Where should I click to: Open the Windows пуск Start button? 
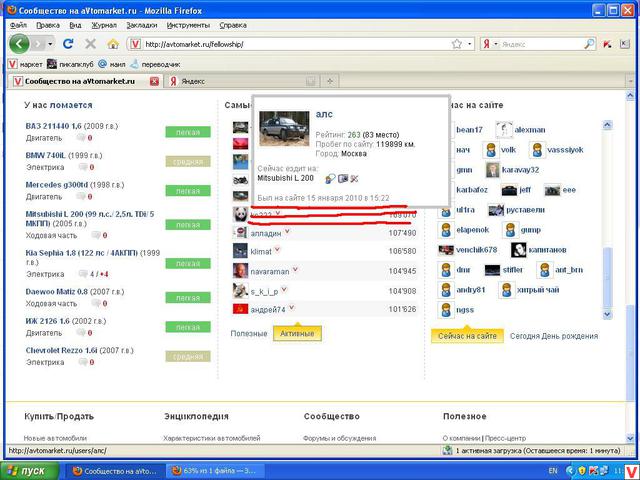30,471
